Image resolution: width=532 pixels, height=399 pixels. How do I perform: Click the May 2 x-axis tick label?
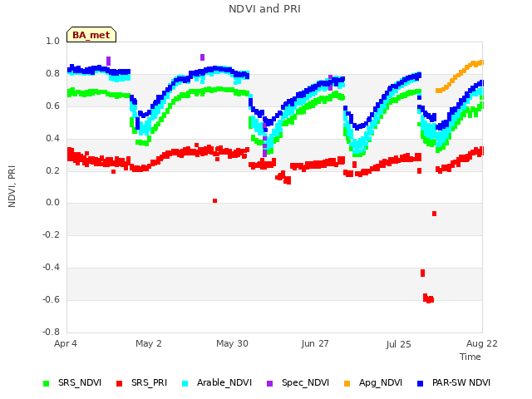[x=149, y=343]
